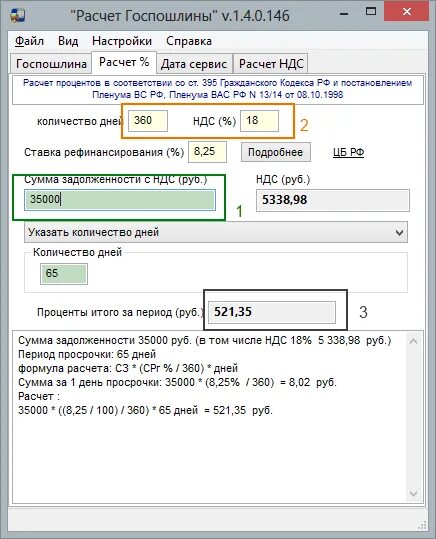Viewport: 436px width, 539px height.
Task: Click the calculation line ending '= 521,35 руб.'
Action: coord(145,410)
